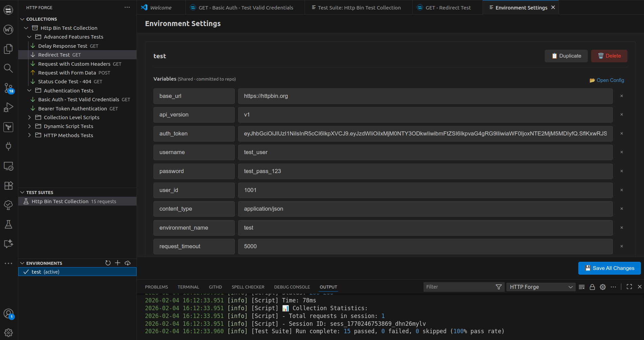Open Source Control showing 18 pending changes
This screenshot has height=340, width=644.
point(8,88)
